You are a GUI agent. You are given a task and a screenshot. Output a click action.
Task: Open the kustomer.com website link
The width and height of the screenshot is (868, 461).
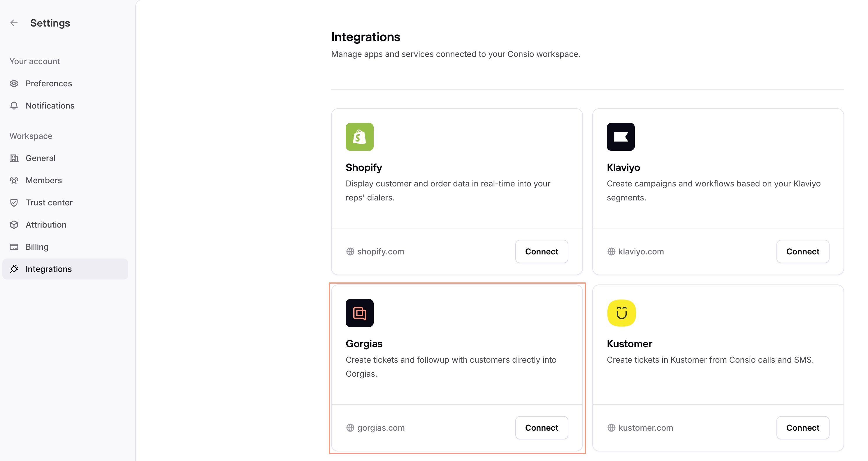click(x=645, y=428)
